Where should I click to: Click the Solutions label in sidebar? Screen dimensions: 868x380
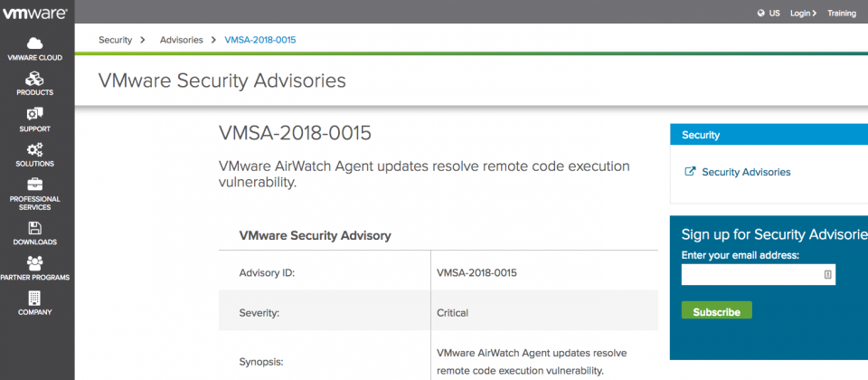[35, 164]
